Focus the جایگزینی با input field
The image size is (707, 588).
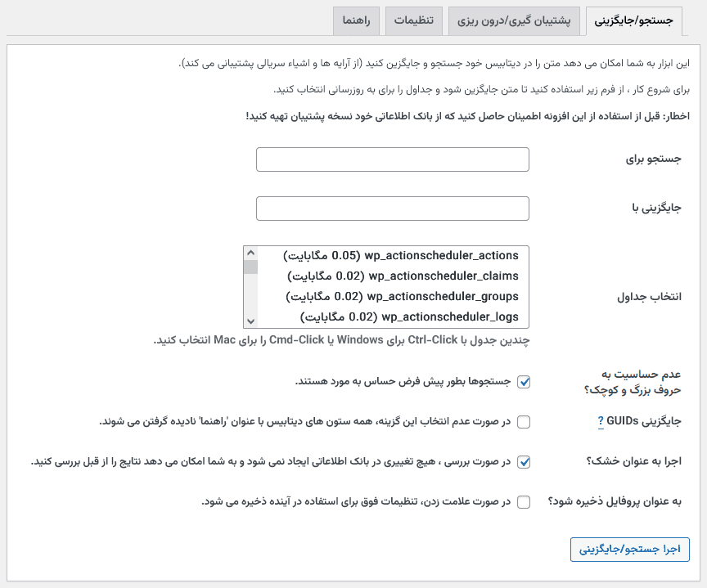[393, 209]
